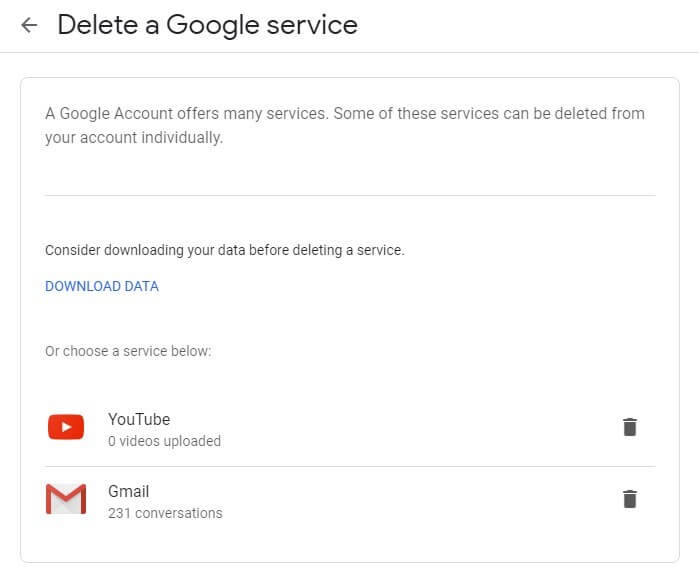Open the DOWNLOAD DATA link
Image resolution: width=699 pixels, height=580 pixels.
(102, 286)
